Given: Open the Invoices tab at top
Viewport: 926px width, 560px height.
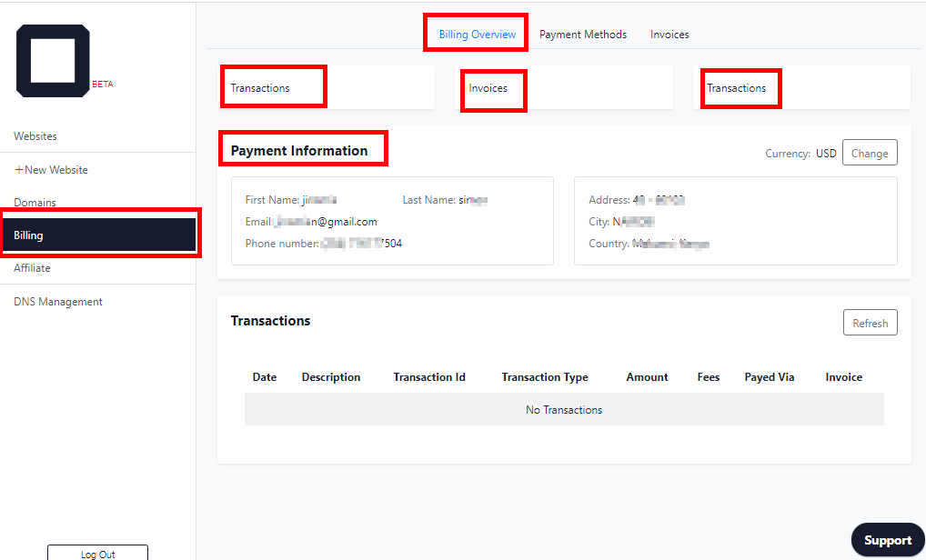Looking at the screenshot, I should pos(669,35).
